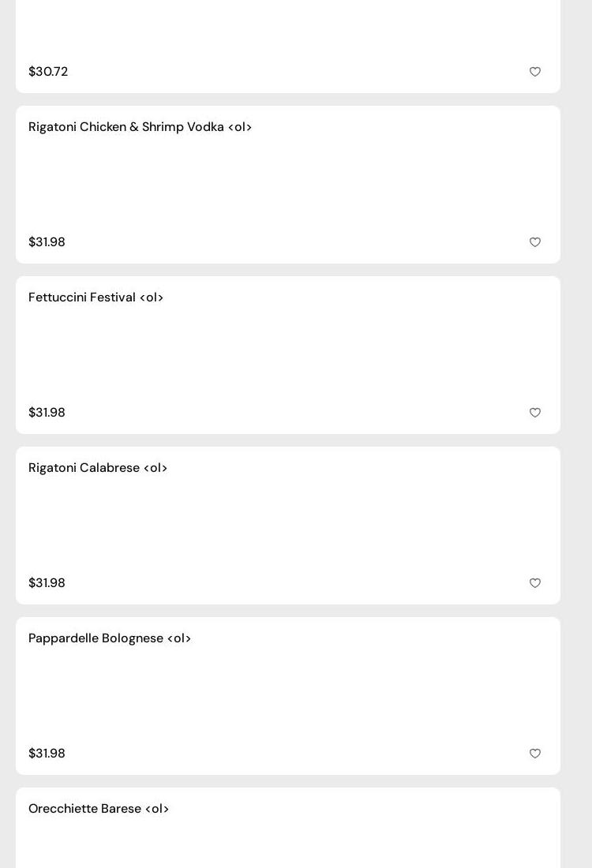The height and width of the screenshot is (868, 592).
Task: Tap the heart on Pappardelle Bolognese
Action: [535, 754]
